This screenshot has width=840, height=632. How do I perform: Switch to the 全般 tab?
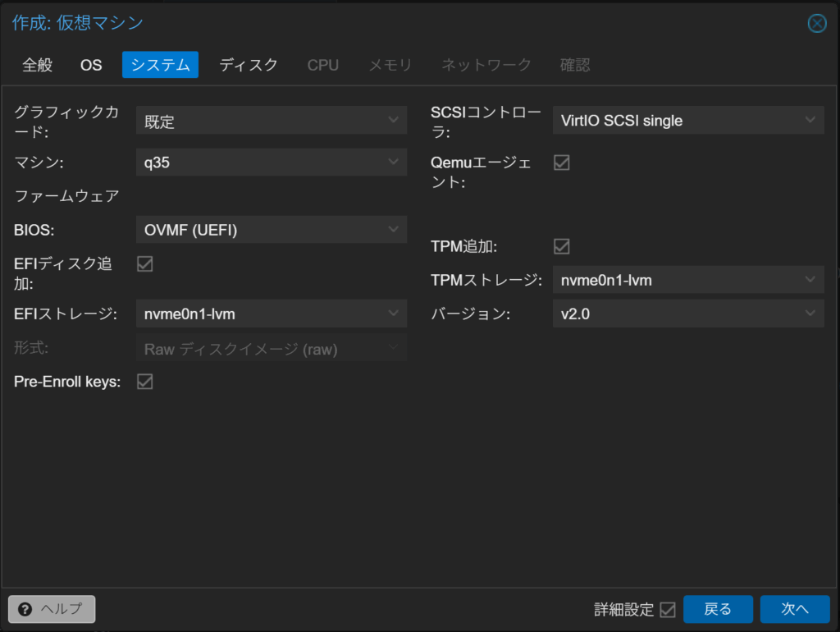tap(37, 65)
